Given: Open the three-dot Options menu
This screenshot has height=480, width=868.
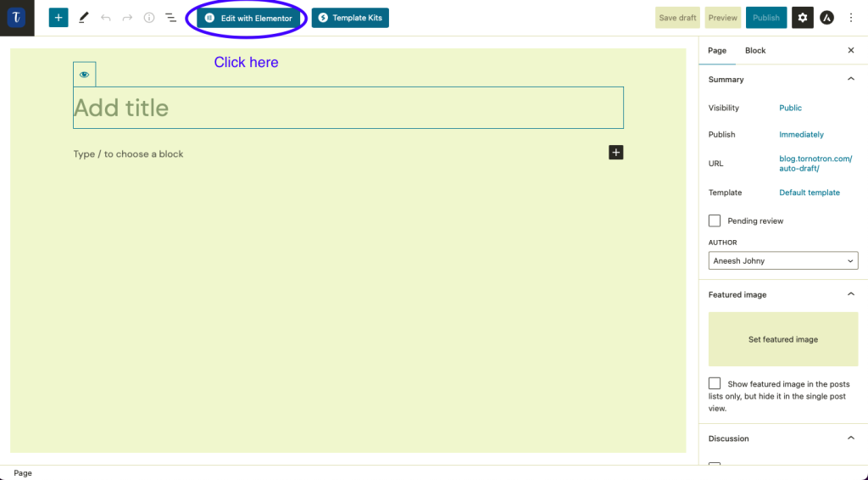Looking at the screenshot, I should pos(851,18).
